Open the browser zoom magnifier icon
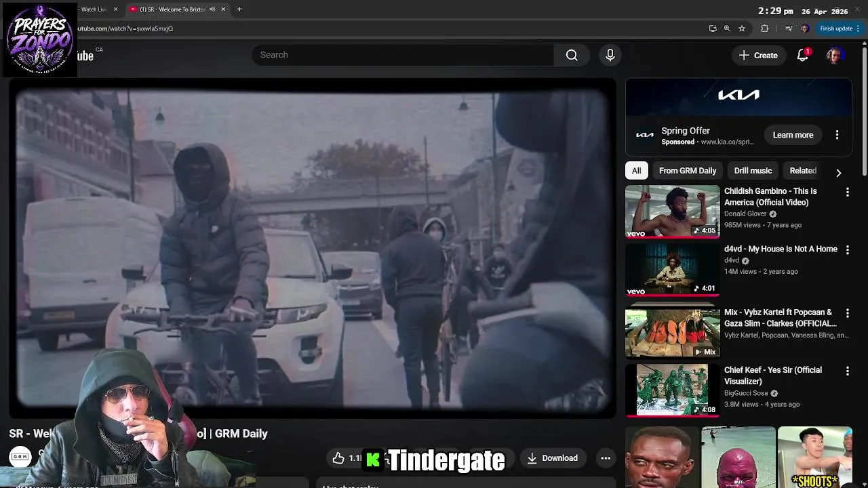Viewport: 868px width, 488px height. [727, 28]
